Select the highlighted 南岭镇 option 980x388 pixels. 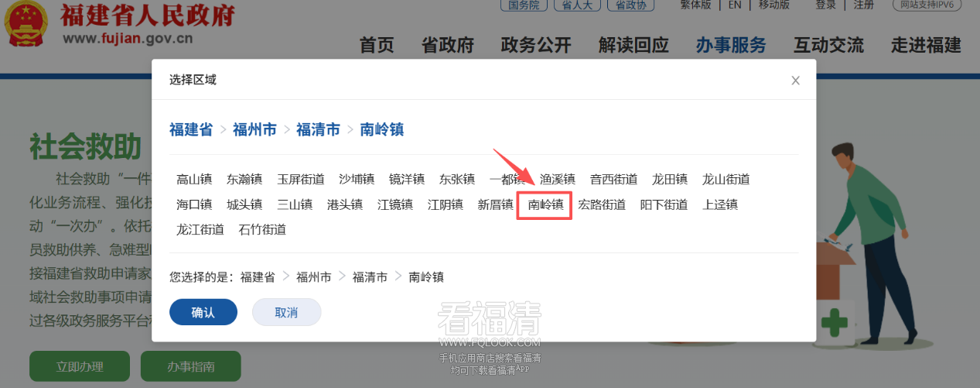click(546, 205)
